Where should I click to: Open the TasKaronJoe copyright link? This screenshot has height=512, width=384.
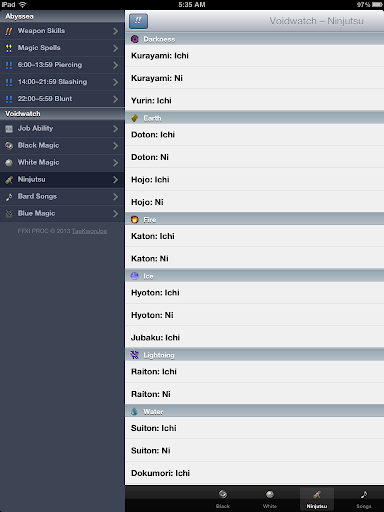click(89, 231)
